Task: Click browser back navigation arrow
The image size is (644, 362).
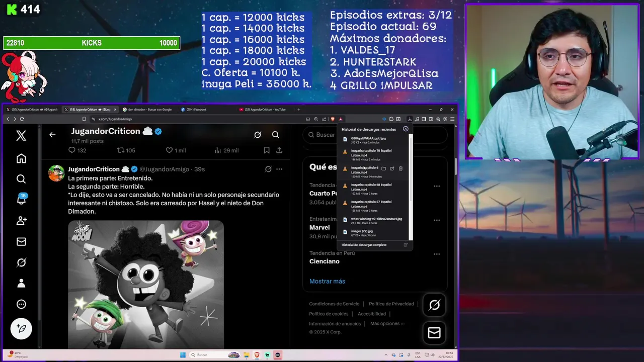Action: pos(8,119)
